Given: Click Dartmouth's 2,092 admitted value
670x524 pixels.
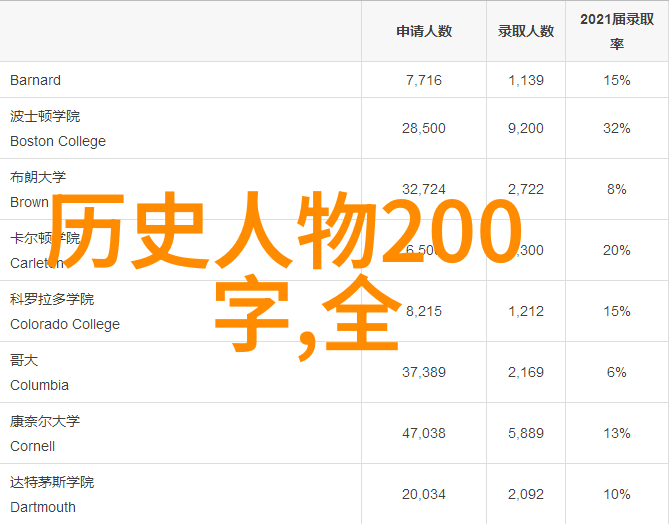Looking at the screenshot, I should click(526, 494).
